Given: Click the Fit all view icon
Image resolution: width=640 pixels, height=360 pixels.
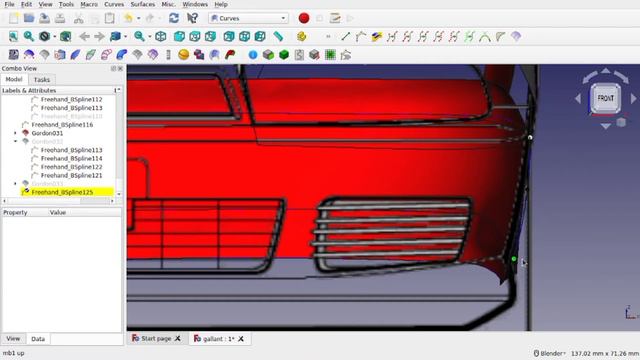Looking at the screenshot, I should [13, 37].
